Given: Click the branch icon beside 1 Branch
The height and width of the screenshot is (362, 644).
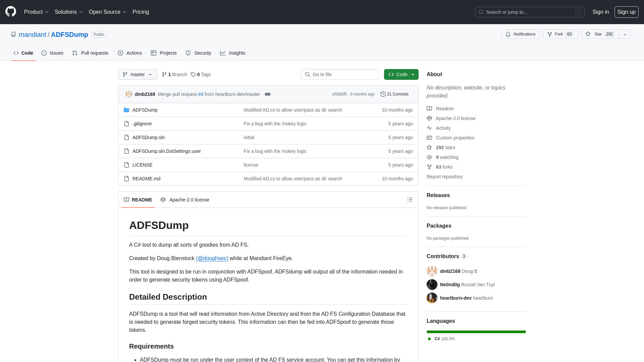Looking at the screenshot, I should [x=164, y=74].
